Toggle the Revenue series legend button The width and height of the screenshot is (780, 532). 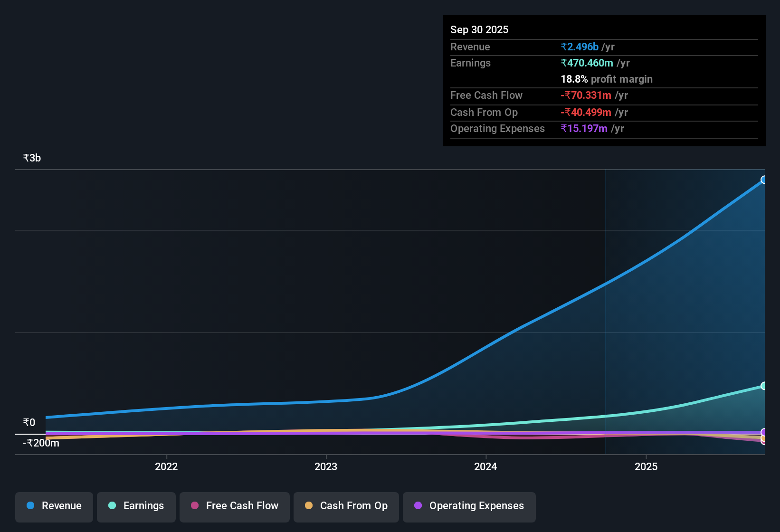[54, 507]
